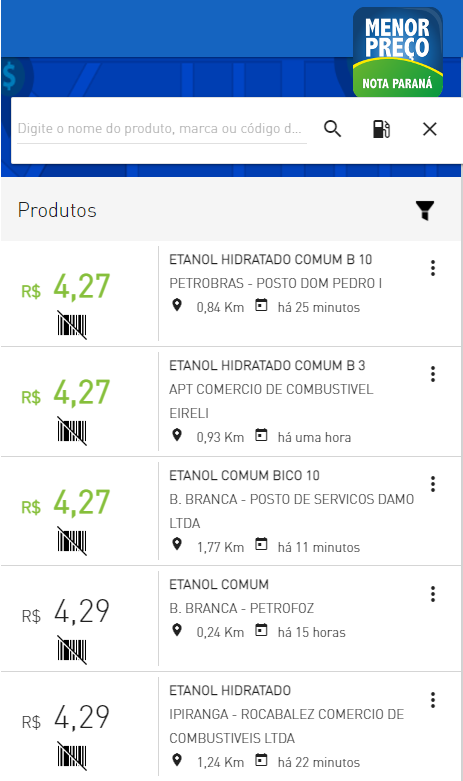This screenshot has height=781, width=463.
Task: Click location pin showing 0,84 Km
Action: (177, 305)
